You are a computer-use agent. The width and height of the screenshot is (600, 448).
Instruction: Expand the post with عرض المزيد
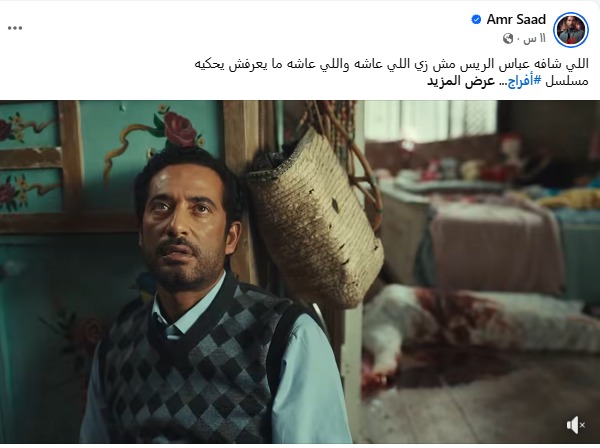point(460,81)
